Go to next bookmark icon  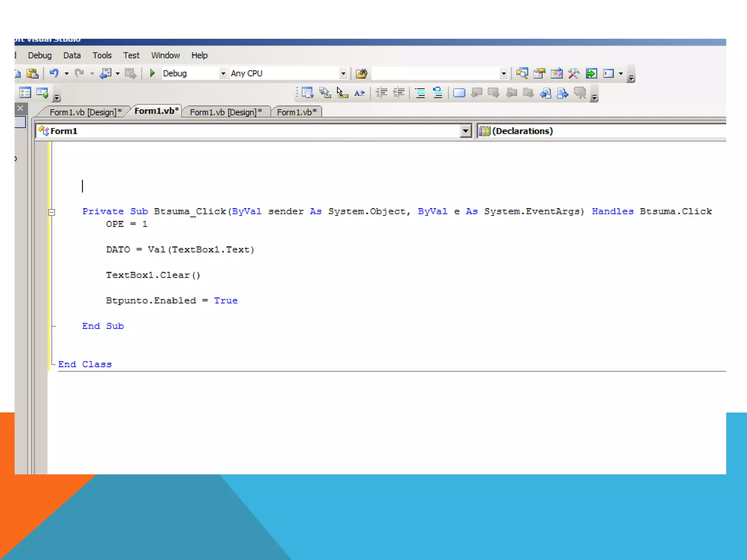(x=494, y=93)
